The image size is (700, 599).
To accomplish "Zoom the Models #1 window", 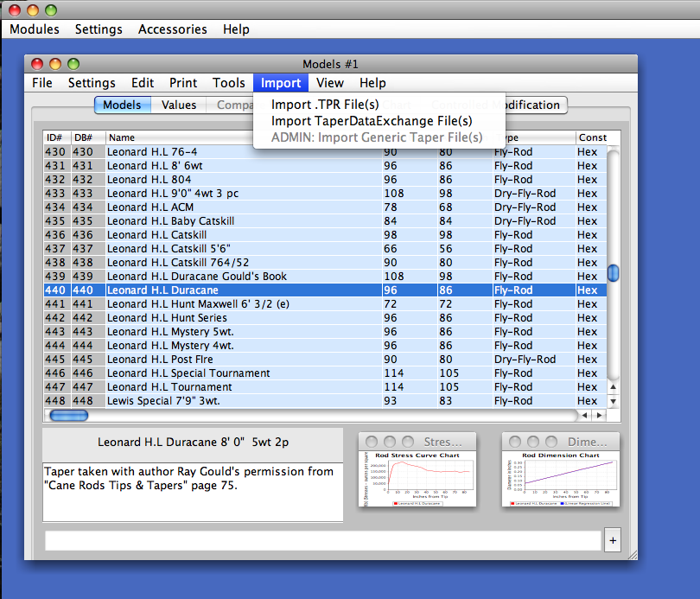I will point(73,64).
